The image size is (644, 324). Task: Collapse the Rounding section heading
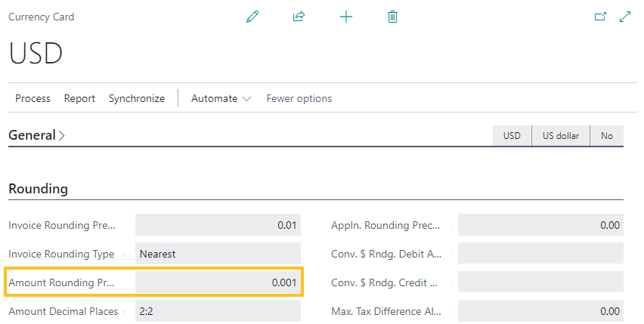[38, 189]
